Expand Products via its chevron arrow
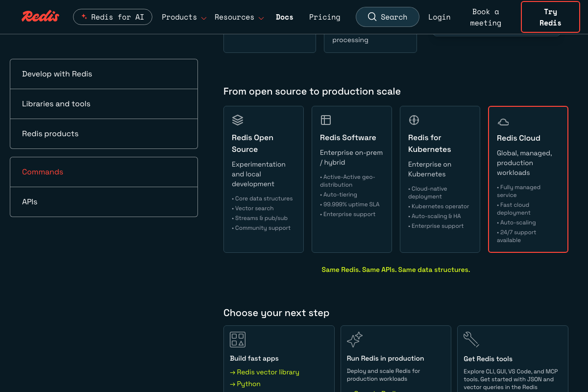Viewport: 588px width, 392px height. click(x=204, y=18)
